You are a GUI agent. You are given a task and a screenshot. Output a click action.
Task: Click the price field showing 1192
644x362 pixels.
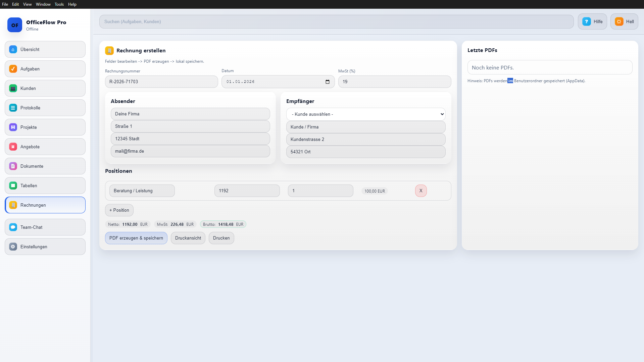click(x=247, y=191)
